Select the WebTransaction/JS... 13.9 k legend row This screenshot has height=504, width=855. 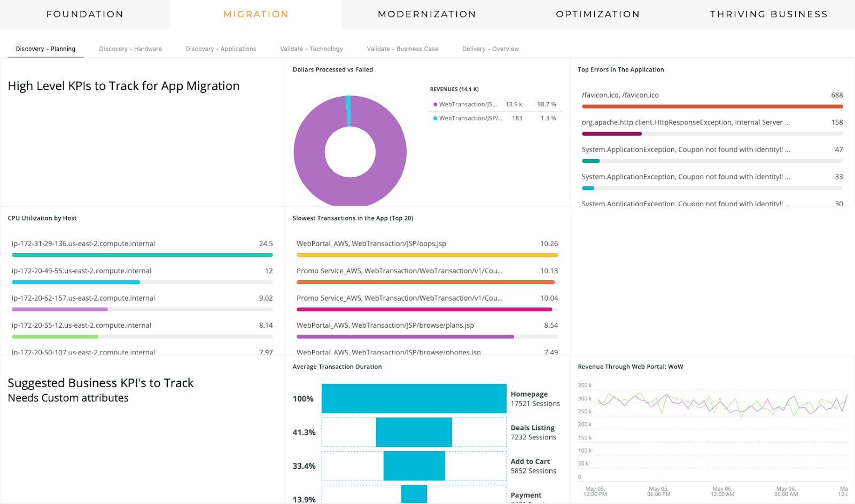click(494, 104)
